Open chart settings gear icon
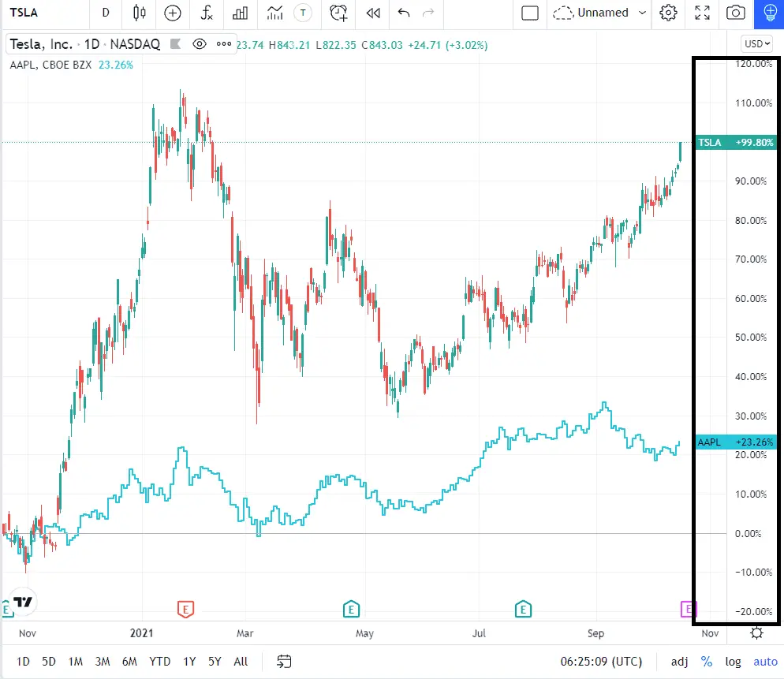This screenshot has width=784, height=679. click(668, 13)
